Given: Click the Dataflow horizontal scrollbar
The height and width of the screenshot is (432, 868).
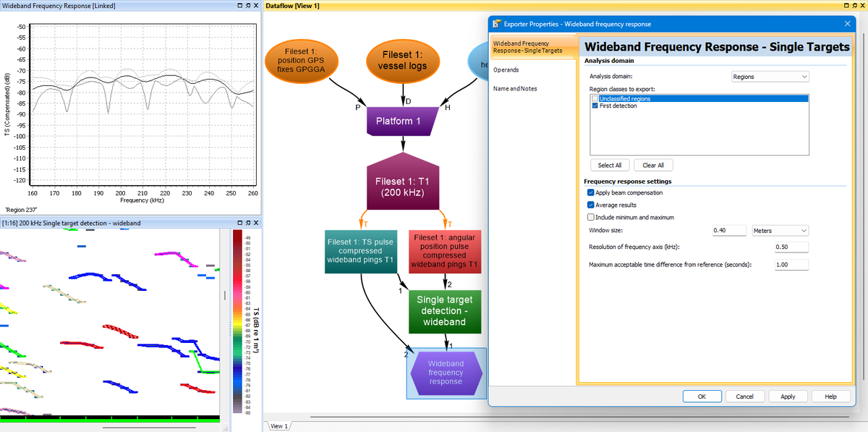Looking at the screenshot, I should 579,417.
